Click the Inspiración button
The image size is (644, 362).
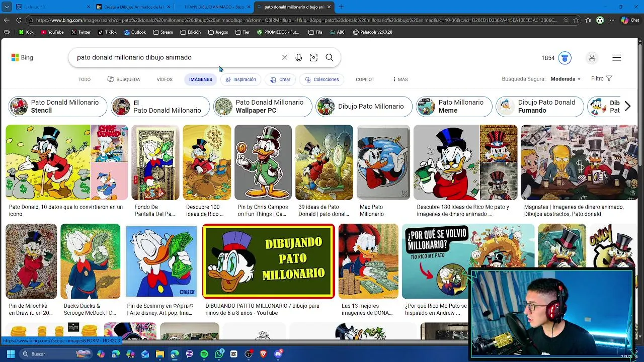(x=241, y=79)
